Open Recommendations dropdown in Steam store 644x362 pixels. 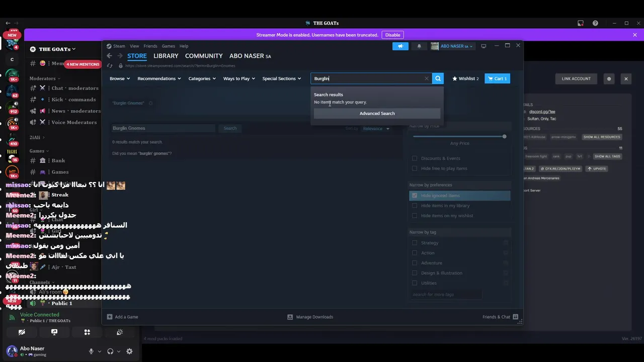coord(159,78)
